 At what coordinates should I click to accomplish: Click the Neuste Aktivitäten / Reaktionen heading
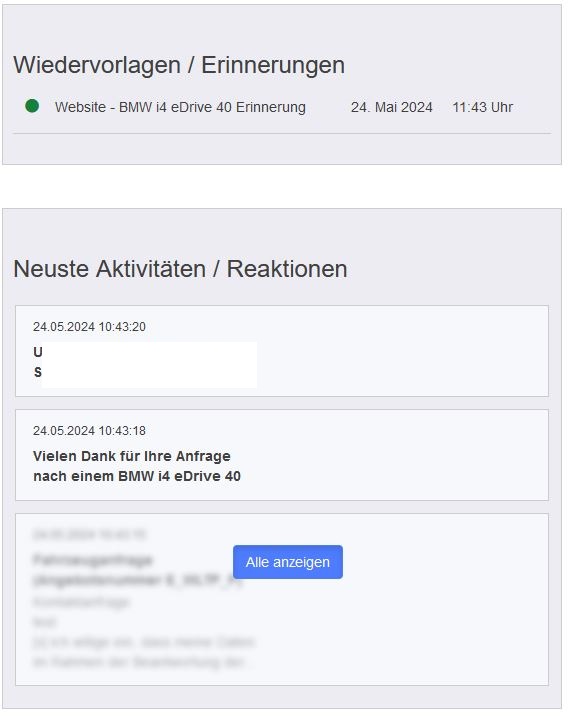(180, 268)
